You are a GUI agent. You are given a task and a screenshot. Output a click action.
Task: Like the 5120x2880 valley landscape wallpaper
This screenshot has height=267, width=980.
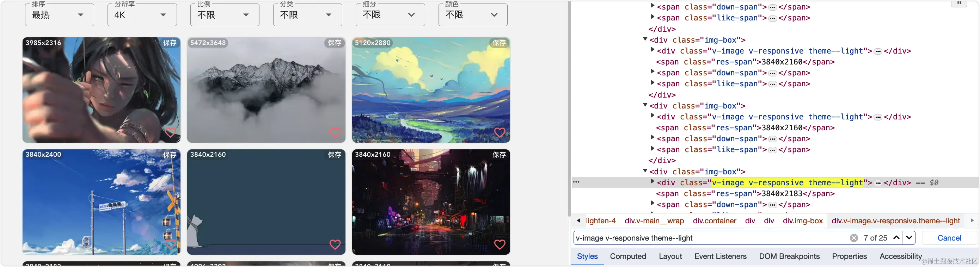point(500,132)
